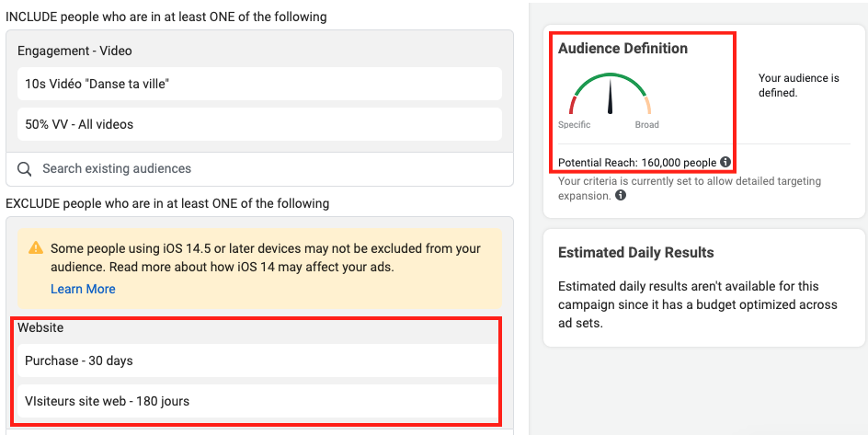Image resolution: width=868 pixels, height=435 pixels.
Task: Click the "Your audience is defined" text
Action: point(798,86)
